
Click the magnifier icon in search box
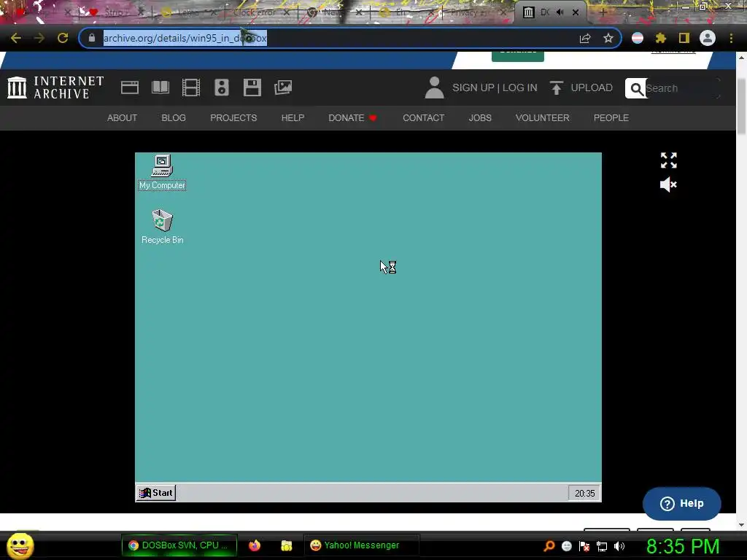[x=636, y=88]
